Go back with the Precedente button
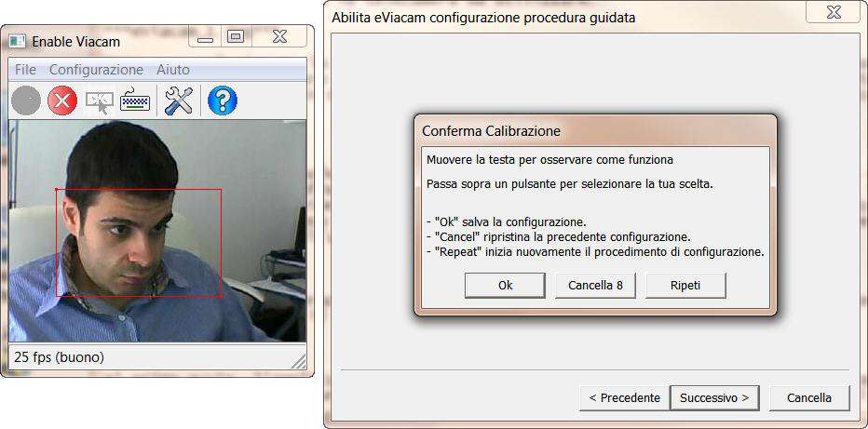 click(x=624, y=398)
